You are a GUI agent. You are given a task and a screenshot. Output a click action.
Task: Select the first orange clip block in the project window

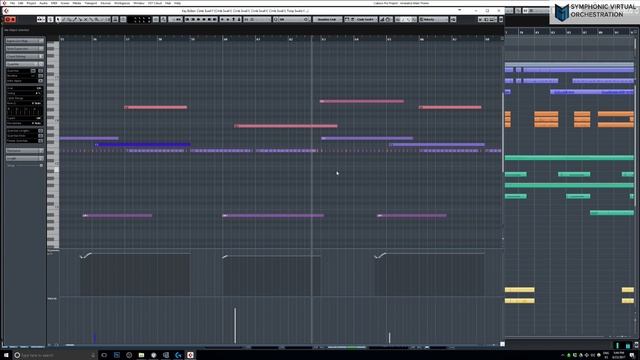pyautogui.click(x=508, y=114)
